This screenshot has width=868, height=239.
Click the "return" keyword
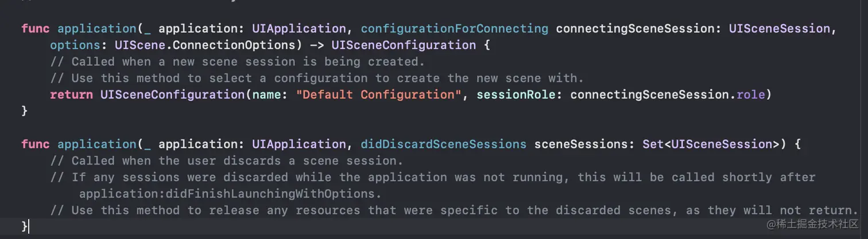71,95
